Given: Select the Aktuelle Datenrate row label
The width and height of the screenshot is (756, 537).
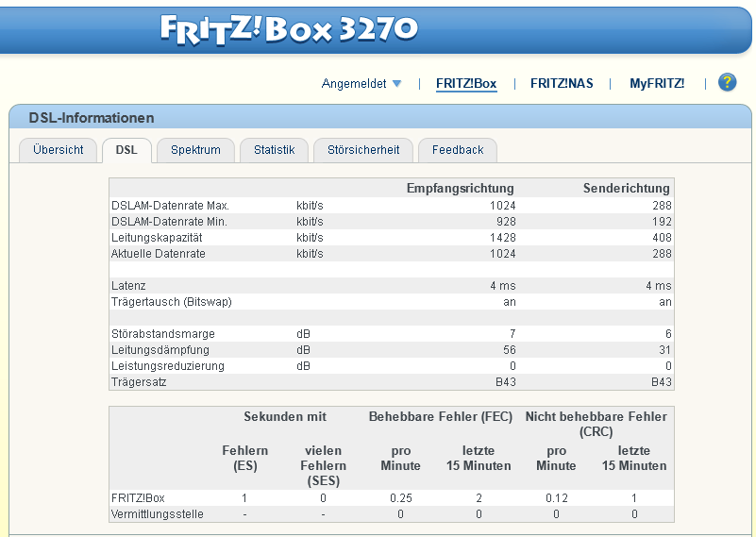Looking at the screenshot, I should (x=159, y=254).
